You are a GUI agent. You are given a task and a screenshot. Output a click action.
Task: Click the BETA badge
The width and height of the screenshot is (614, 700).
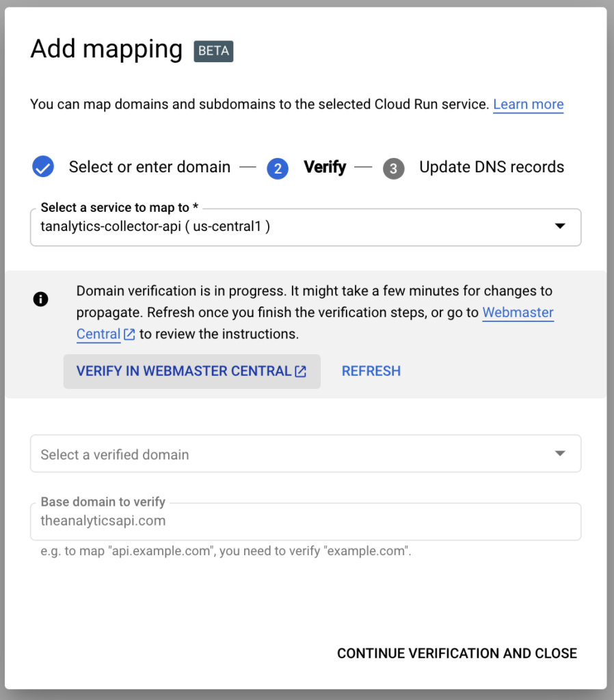pos(214,51)
